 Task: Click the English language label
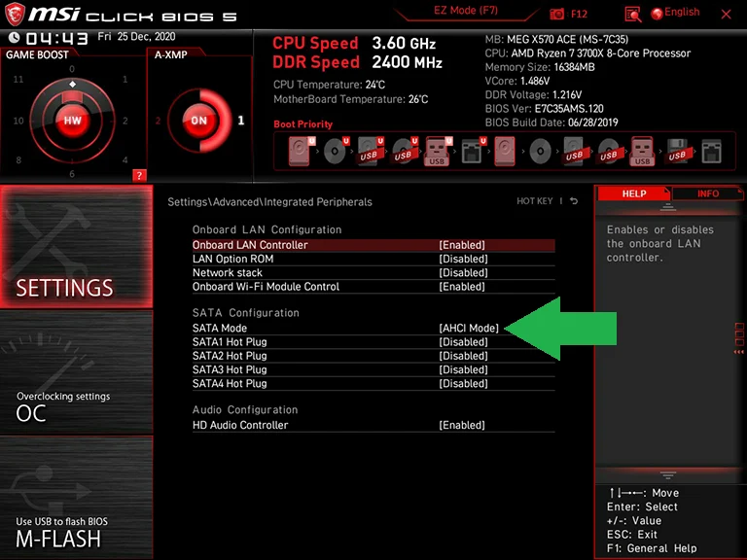coord(682,12)
